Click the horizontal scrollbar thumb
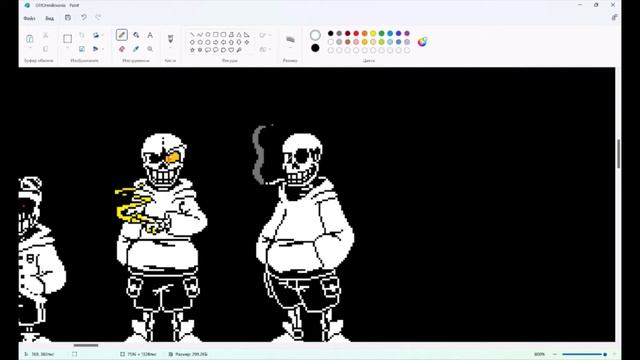The height and width of the screenshot is (360, 640). 86,345
